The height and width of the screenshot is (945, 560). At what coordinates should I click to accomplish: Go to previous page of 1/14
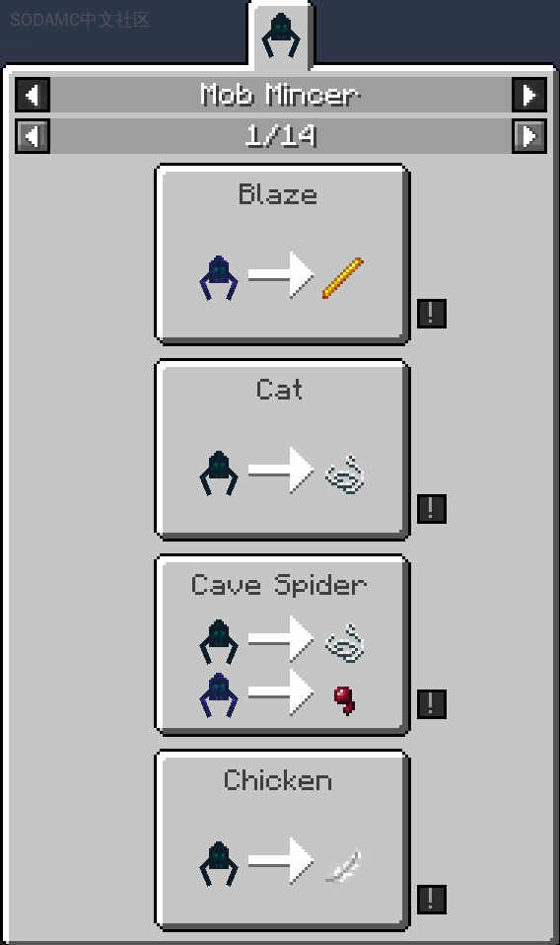point(32,136)
